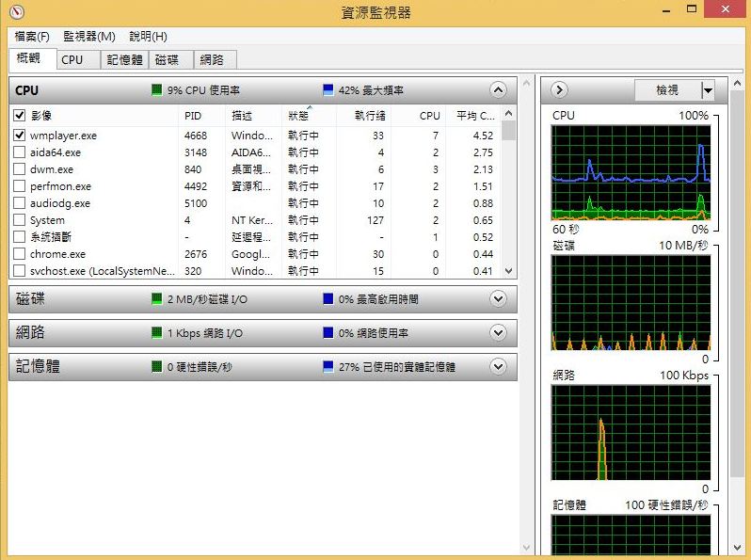The height and width of the screenshot is (560, 751).
Task: Sort by 平均 C... column header
Action: tap(472, 116)
